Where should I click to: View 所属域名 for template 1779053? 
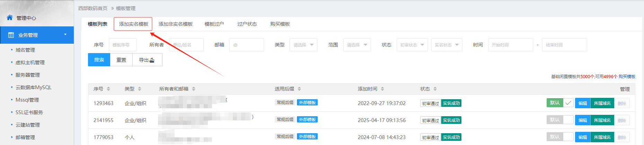tap(602, 137)
